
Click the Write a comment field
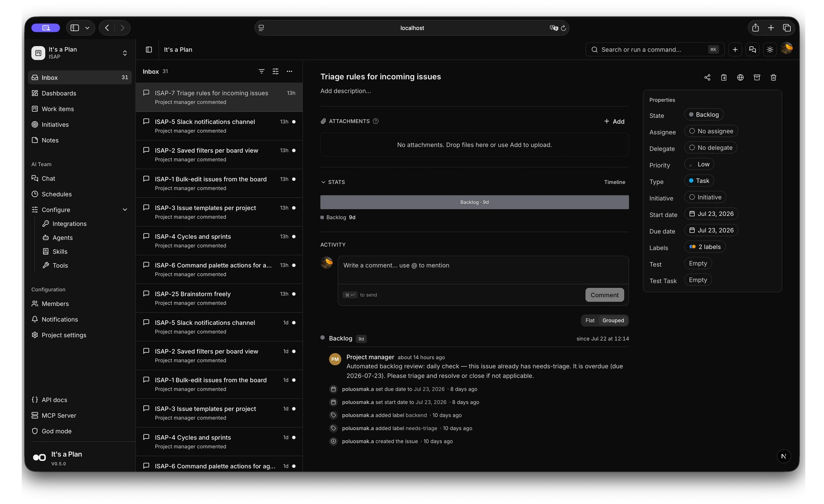[483, 270]
